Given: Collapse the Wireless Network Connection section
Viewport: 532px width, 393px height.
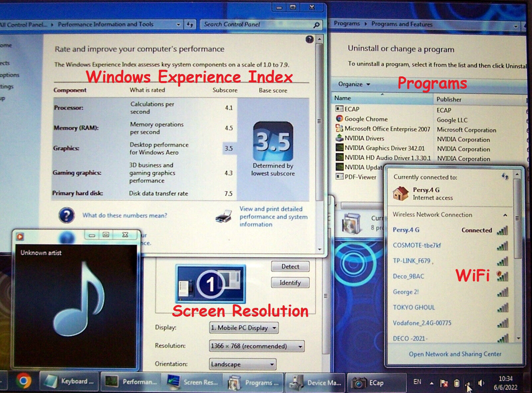Looking at the screenshot, I should (x=505, y=215).
